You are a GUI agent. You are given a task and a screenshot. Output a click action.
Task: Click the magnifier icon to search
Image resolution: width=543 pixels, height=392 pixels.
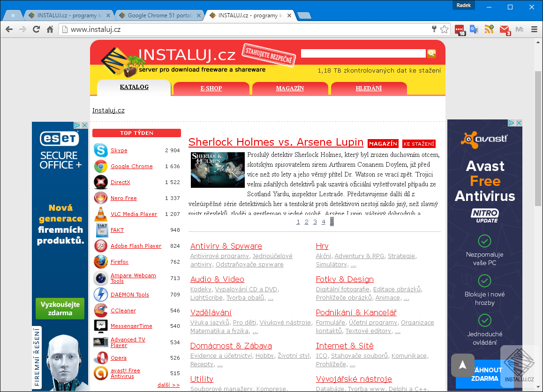(431, 53)
